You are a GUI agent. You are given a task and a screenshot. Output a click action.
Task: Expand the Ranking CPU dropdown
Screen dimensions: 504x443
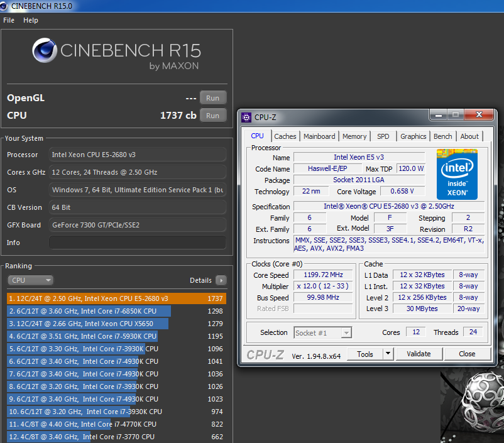[x=30, y=280]
